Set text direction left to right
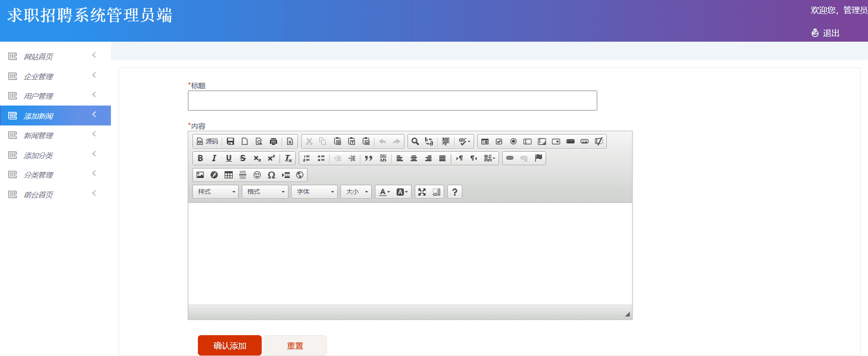This screenshot has width=868, height=356. click(459, 158)
